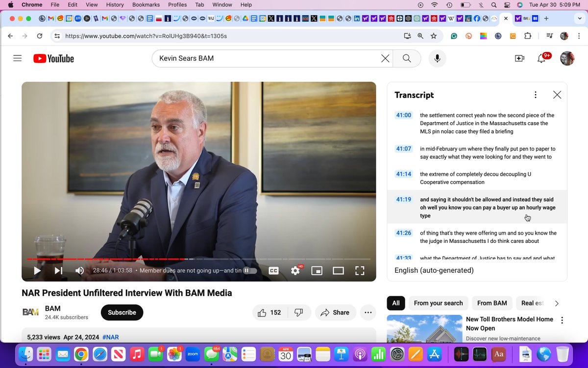
Task: View site information icon
Action: tap(57, 36)
